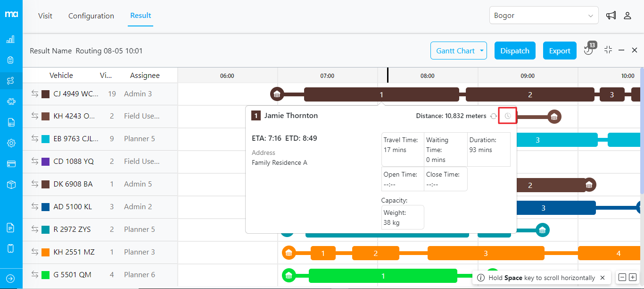Open the settings gear in the sidebar
The width and height of the screenshot is (644, 289).
11,143
